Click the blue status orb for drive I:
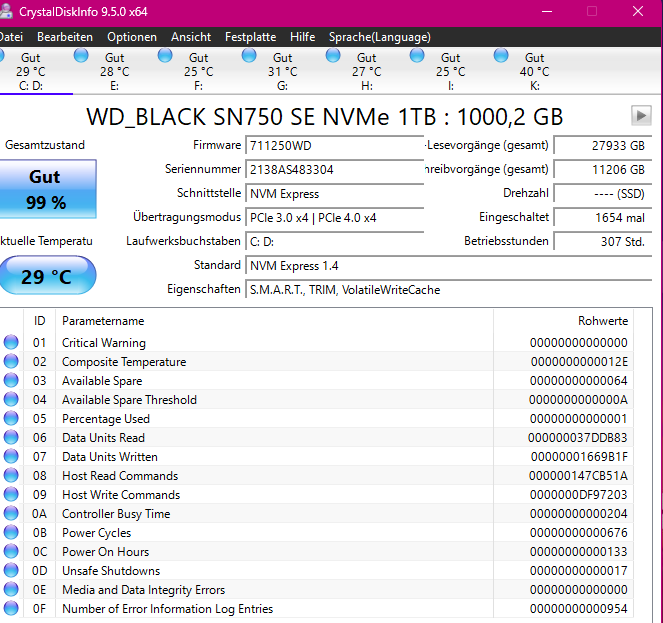 [417, 55]
